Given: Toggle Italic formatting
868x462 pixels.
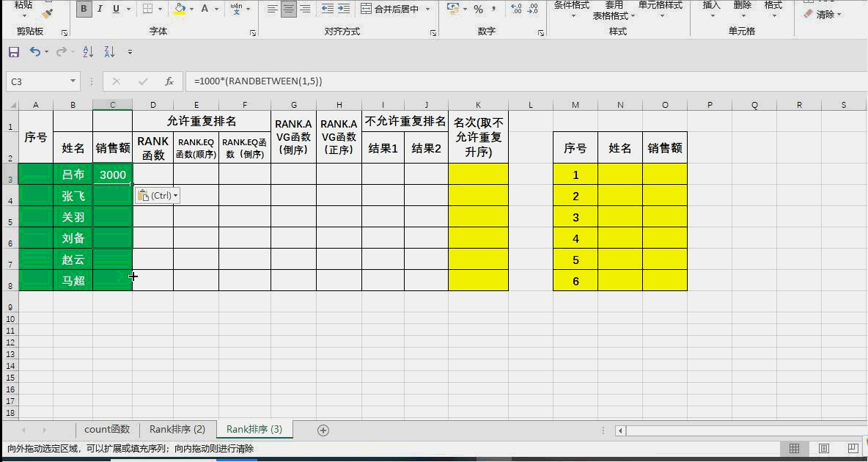Looking at the screenshot, I should point(100,8).
